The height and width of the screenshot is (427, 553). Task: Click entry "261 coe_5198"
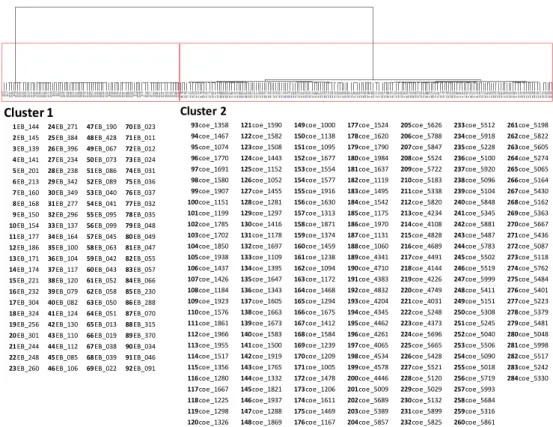[x=528, y=125]
